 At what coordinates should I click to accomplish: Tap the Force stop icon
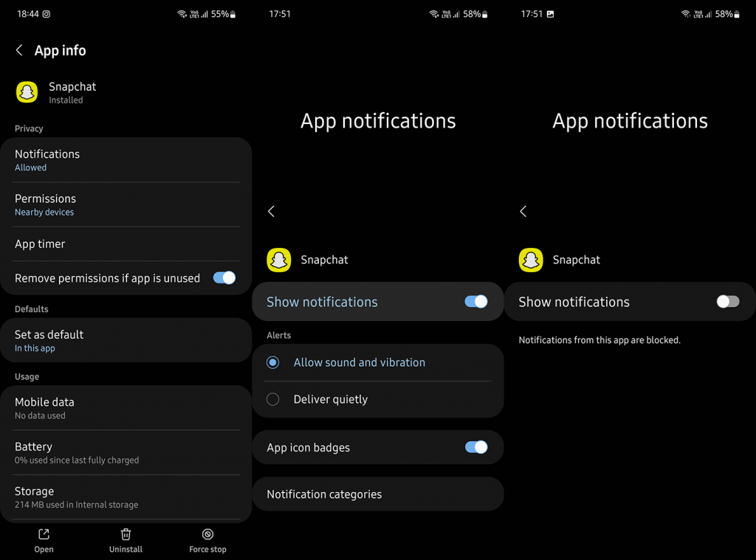click(x=207, y=534)
